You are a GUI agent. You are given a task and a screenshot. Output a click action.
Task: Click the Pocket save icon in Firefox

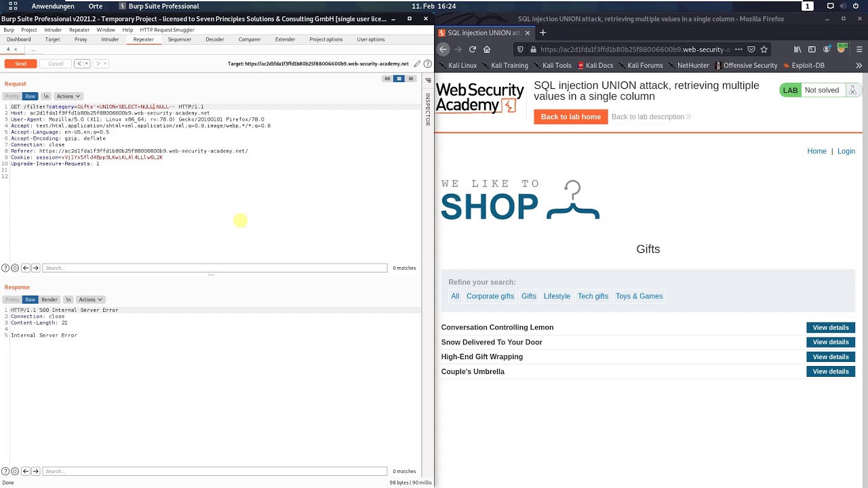pyautogui.click(x=751, y=49)
